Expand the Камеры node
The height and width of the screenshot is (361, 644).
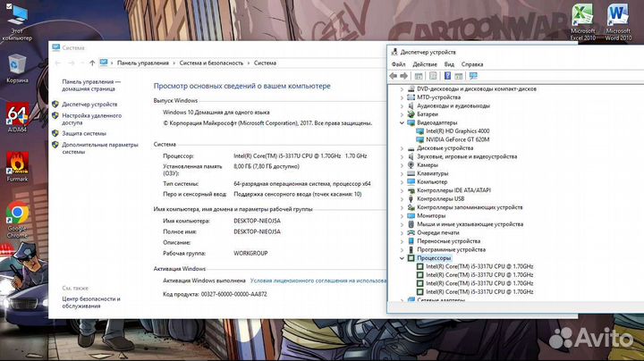pyautogui.click(x=402, y=165)
